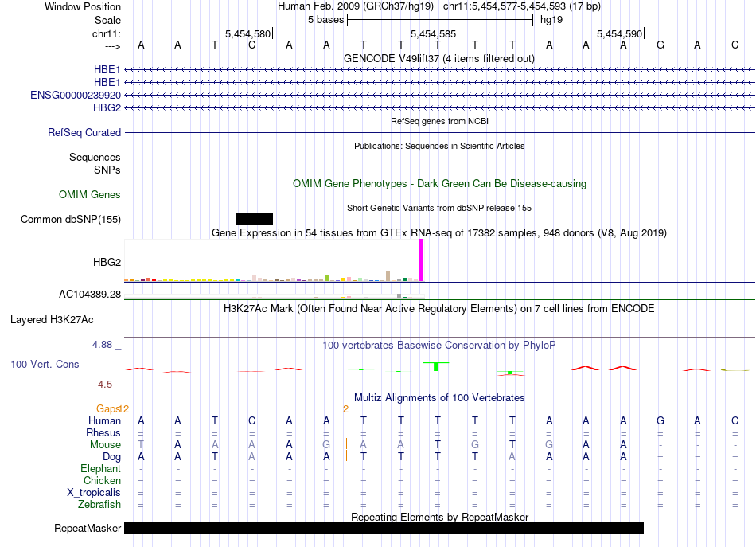The height and width of the screenshot is (547, 756).
Task: Click the chr11: ruler label
Action: 107,33
